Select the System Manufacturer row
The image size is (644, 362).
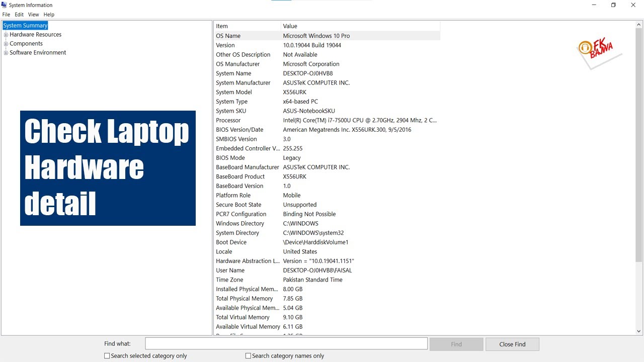point(327,83)
